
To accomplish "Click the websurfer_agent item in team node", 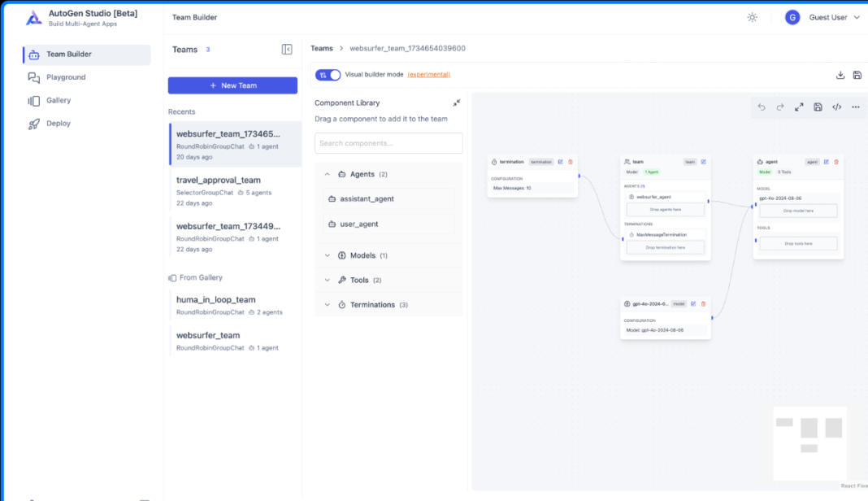I will pos(666,197).
